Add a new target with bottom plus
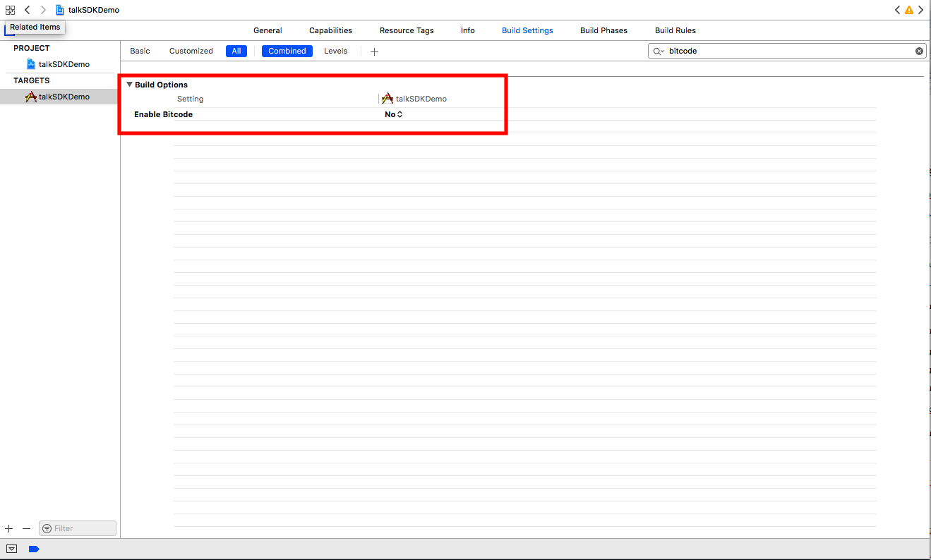The image size is (931, 560). pyautogui.click(x=9, y=528)
